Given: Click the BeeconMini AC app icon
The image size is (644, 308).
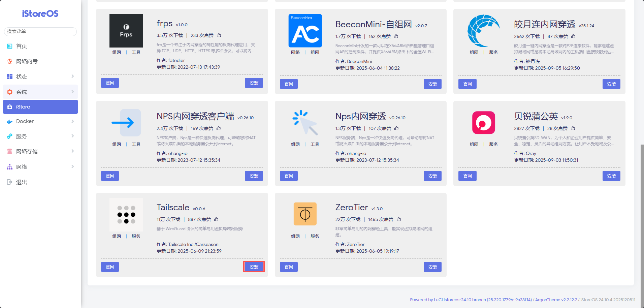Looking at the screenshot, I should 305,30.
